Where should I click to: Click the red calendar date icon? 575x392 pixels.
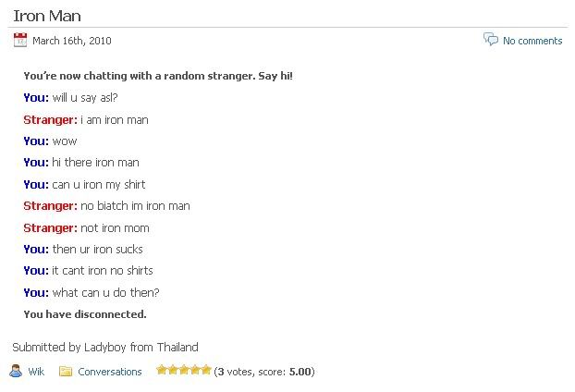20,40
